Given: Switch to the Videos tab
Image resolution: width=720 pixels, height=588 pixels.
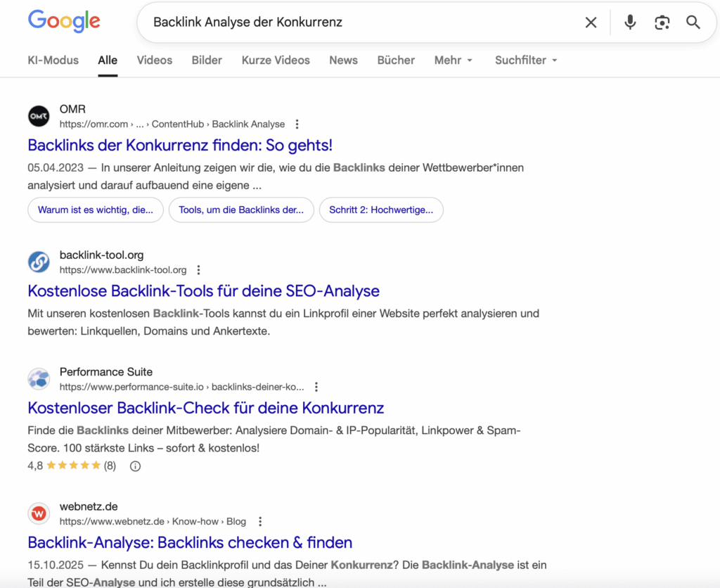Looking at the screenshot, I should click(154, 60).
